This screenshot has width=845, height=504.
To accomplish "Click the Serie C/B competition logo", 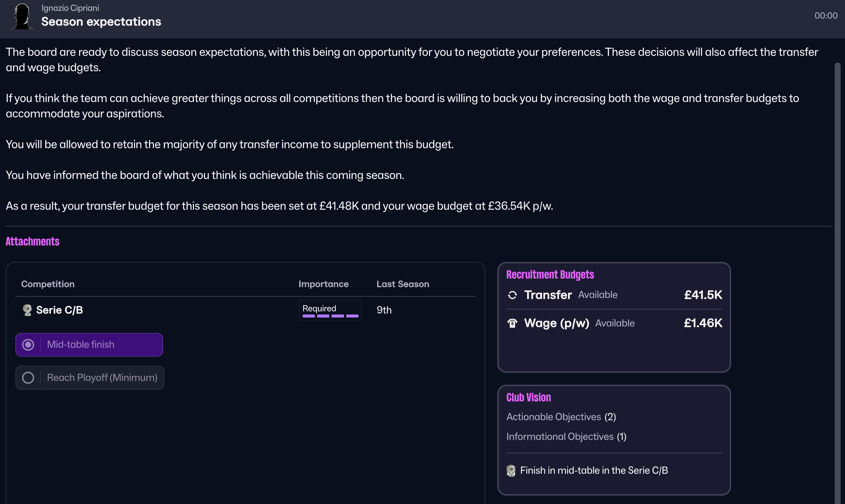I will pos(27,310).
